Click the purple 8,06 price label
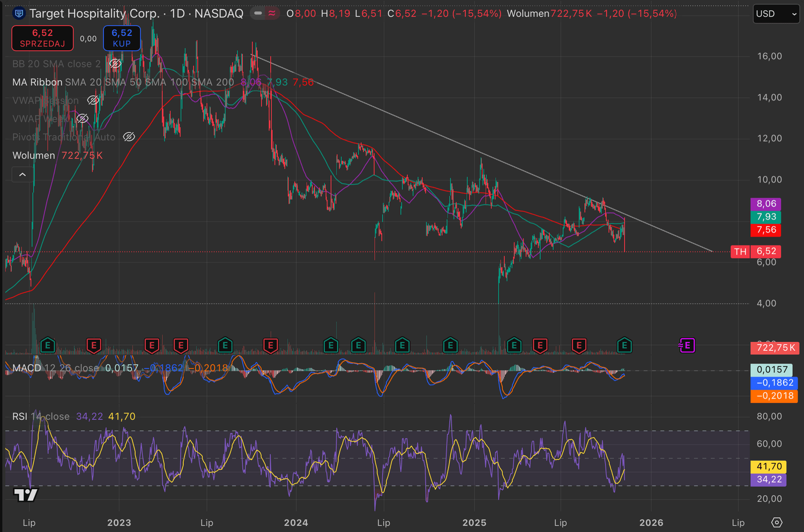The width and height of the screenshot is (804, 532). (x=766, y=204)
